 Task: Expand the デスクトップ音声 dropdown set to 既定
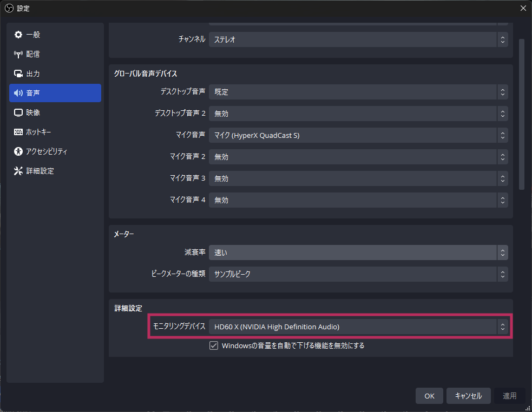(x=358, y=92)
